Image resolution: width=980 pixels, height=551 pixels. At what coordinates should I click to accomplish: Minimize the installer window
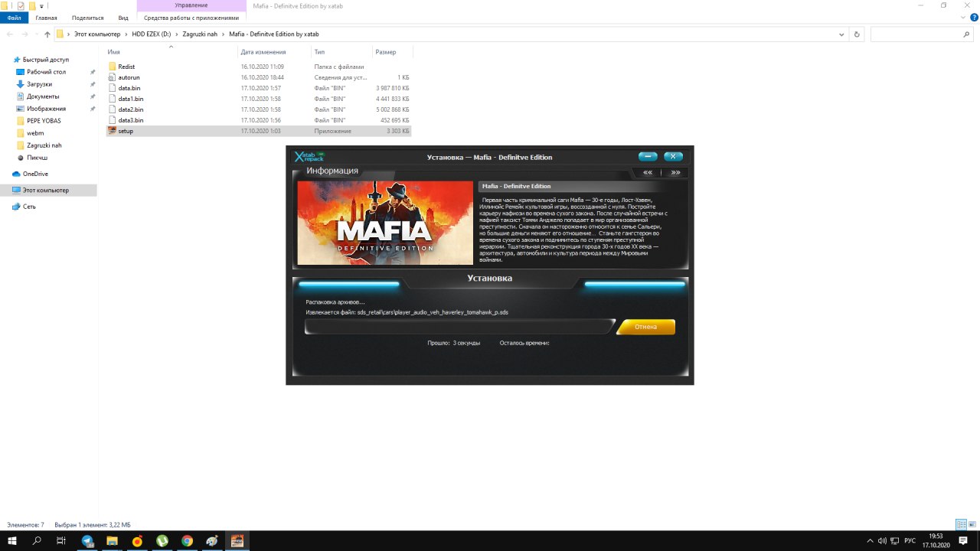click(x=648, y=157)
